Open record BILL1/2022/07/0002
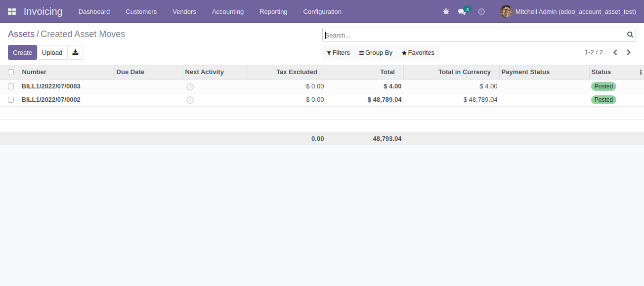The height and width of the screenshot is (286, 644). [51, 100]
